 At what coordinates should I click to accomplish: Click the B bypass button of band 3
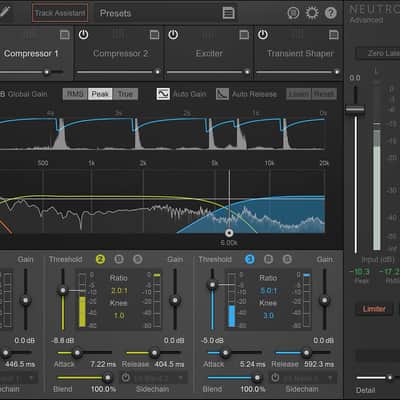coord(268,259)
